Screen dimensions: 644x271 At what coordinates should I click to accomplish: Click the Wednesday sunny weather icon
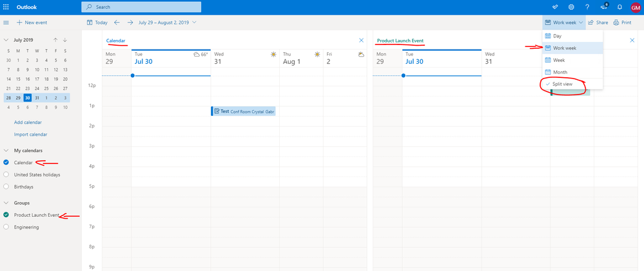point(273,54)
